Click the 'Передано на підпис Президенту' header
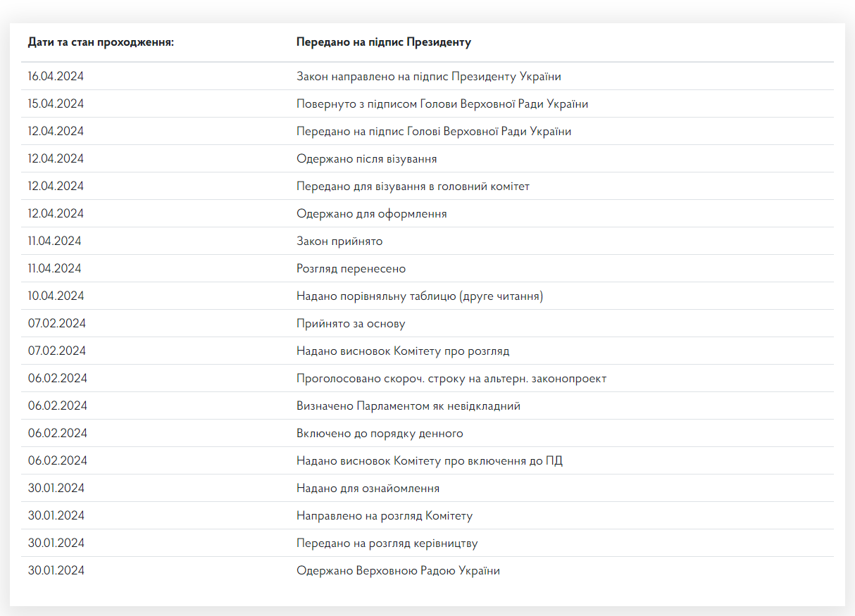The width and height of the screenshot is (855, 616). [383, 42]
